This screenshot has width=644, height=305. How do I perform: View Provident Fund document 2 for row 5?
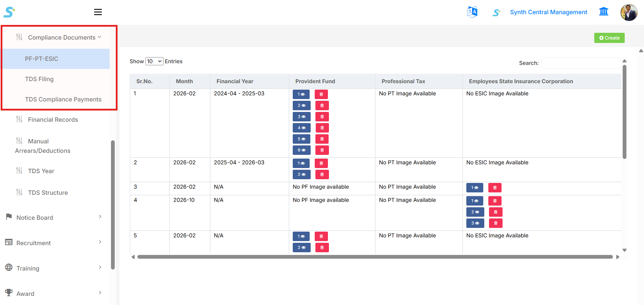click(301, 247)
